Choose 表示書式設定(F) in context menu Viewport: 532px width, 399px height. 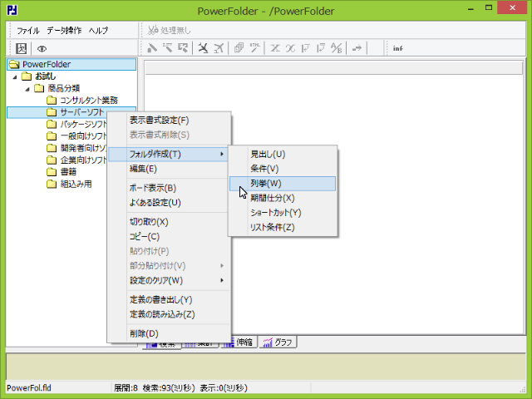click(x=169, y=121)
